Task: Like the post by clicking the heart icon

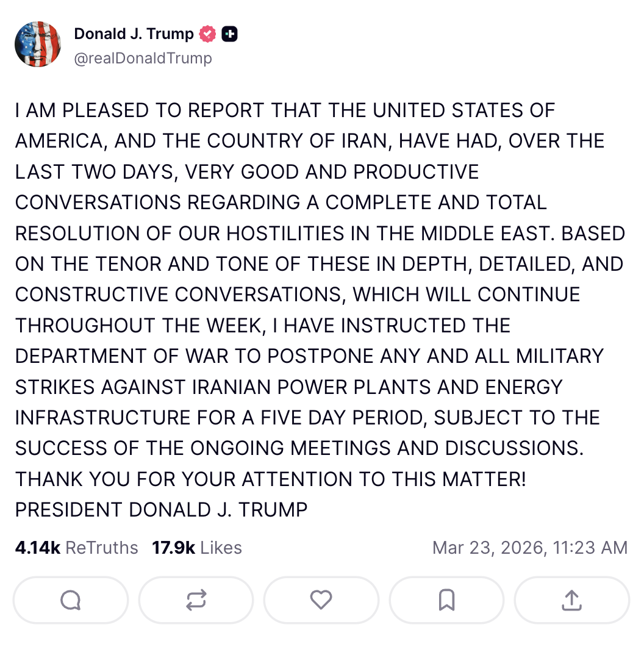Action: click(x=321, y=600)
